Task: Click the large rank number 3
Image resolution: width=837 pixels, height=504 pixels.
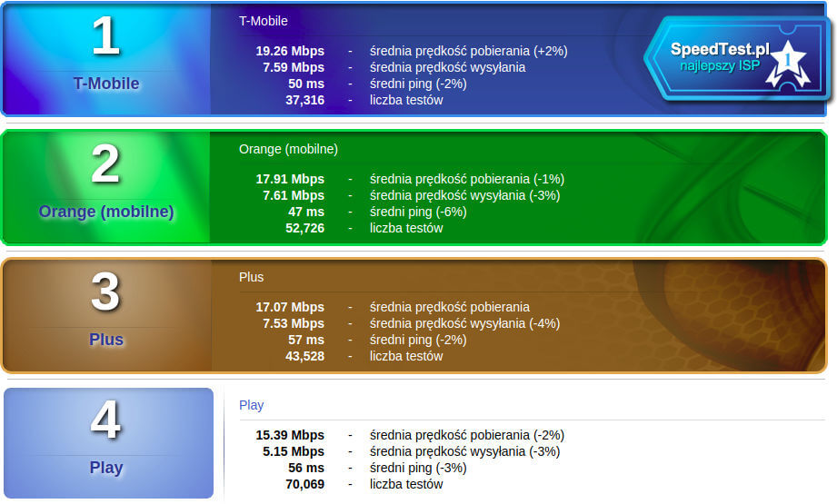Action: (x=105, y=293)
